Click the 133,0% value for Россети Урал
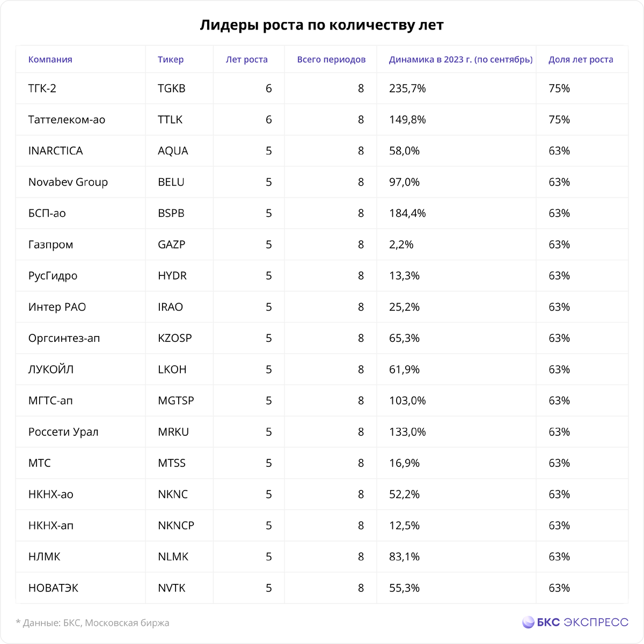Viewport: 644px width, 644px height. coord(407,432)
